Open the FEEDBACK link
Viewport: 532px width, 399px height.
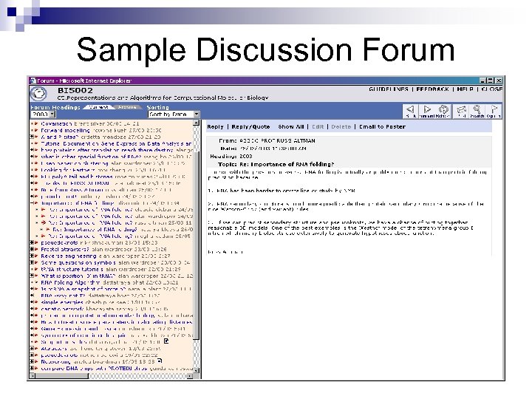tap(432, 89)
